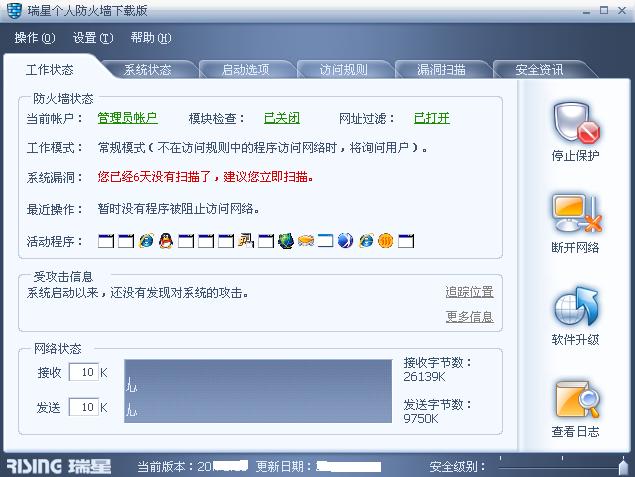635x477 pixels.
Task: Click the window icon between tool and globe icons
Action: (266, 241)
